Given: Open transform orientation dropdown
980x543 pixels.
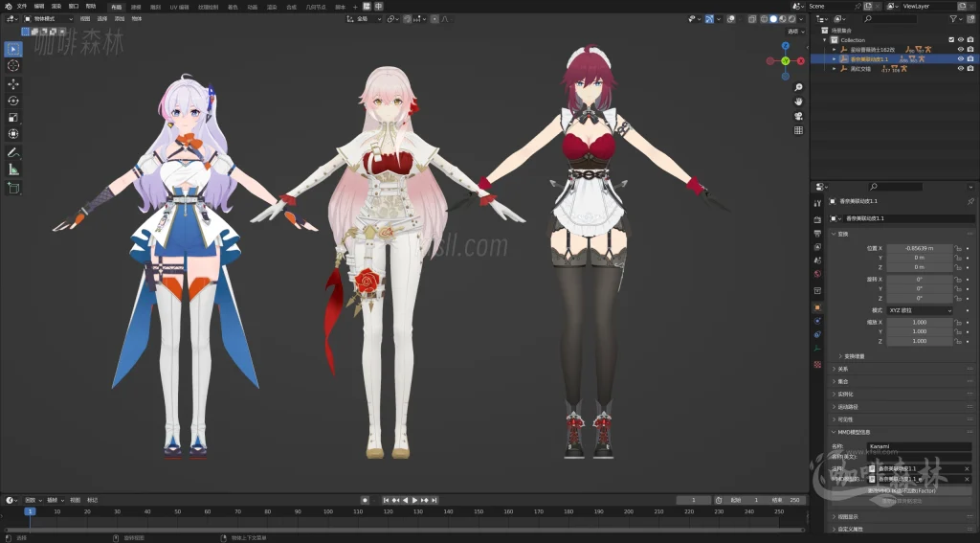Looking at the screenshot, I should 365,19.
